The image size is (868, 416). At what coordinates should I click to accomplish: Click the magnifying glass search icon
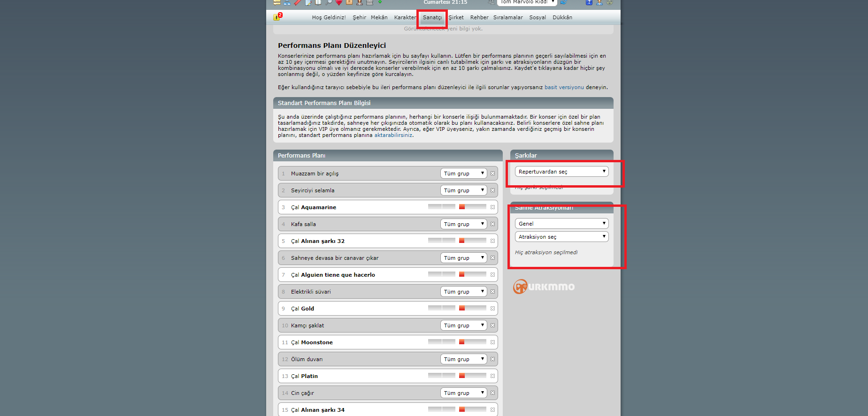(329, 2)
